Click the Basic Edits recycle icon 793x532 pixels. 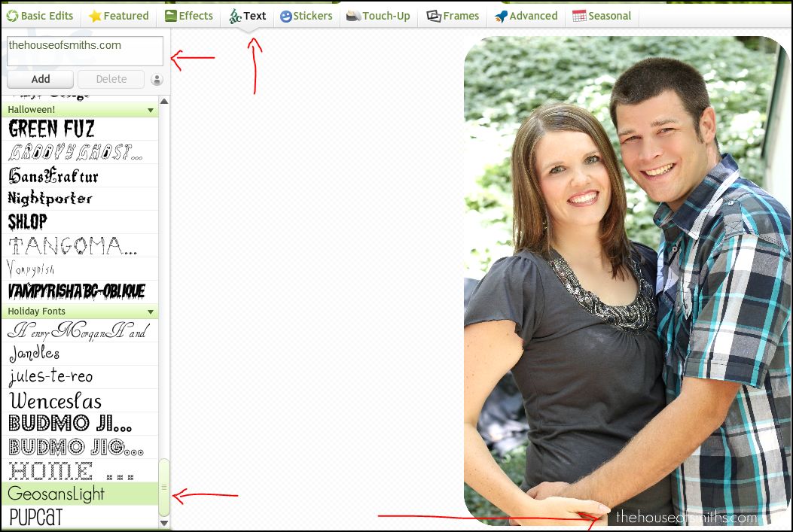click(12, 16)
